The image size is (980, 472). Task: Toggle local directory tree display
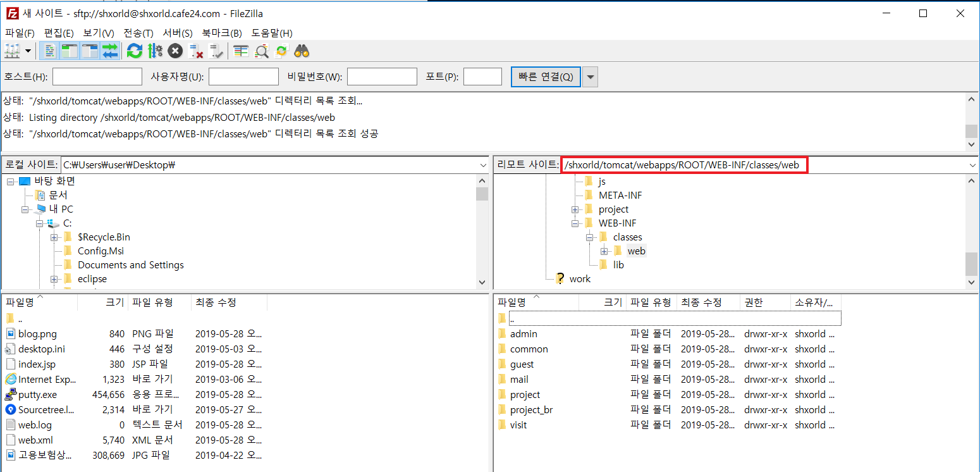[x=69, y=51]
